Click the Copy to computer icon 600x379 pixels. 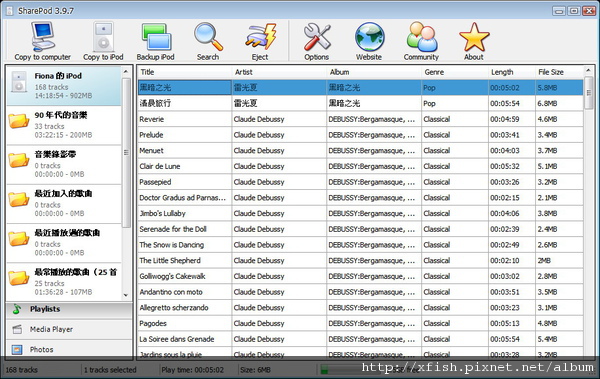42,41
